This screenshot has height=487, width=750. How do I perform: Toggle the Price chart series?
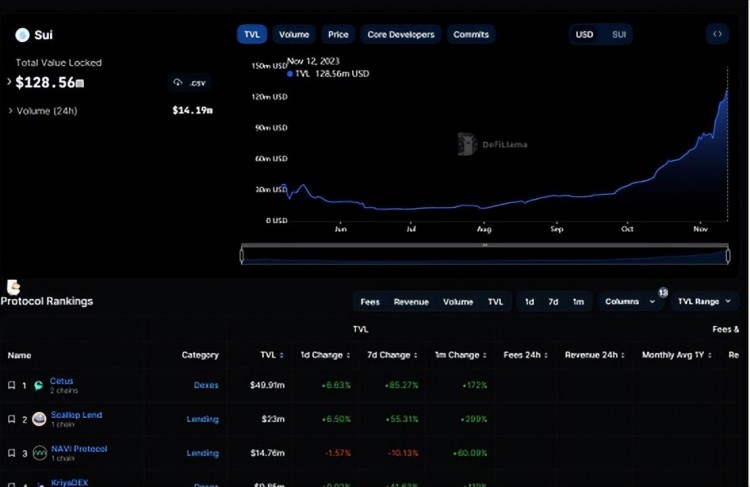coord(338,34)
